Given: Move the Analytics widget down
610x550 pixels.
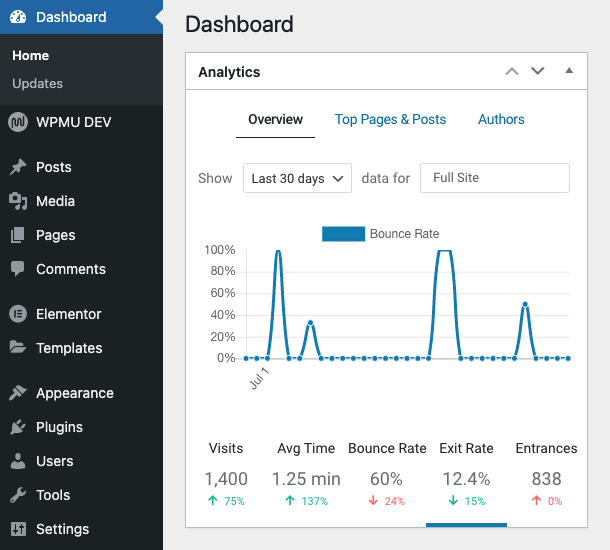Looking at the screenshot, I should [x=538, y=71].
